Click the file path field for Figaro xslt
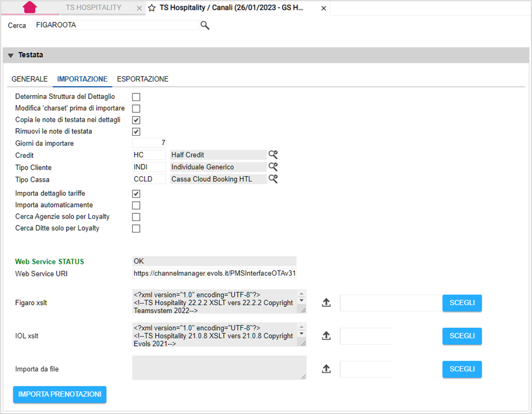This screenshot has width=532, height=414. pos(391,303)
